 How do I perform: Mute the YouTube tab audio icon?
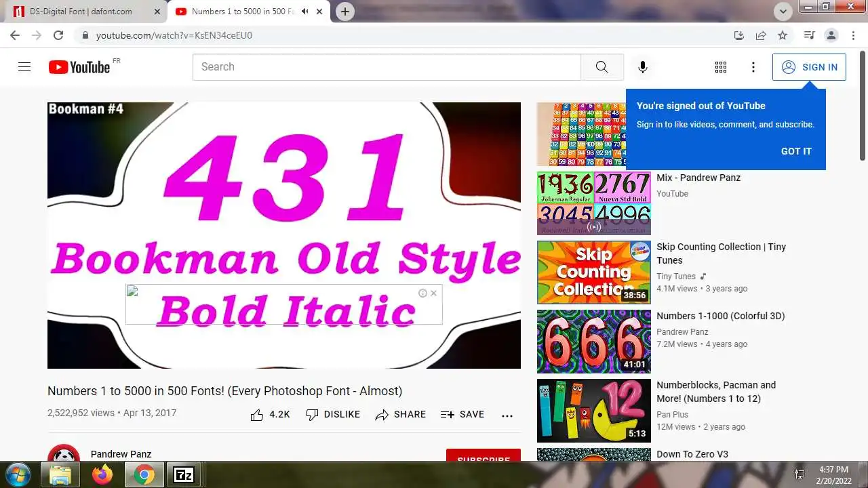click(x=304, y=12)
